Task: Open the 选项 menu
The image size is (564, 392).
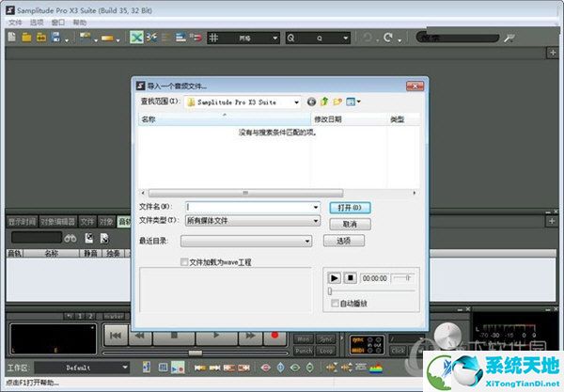Action: (x=37, y=23)
